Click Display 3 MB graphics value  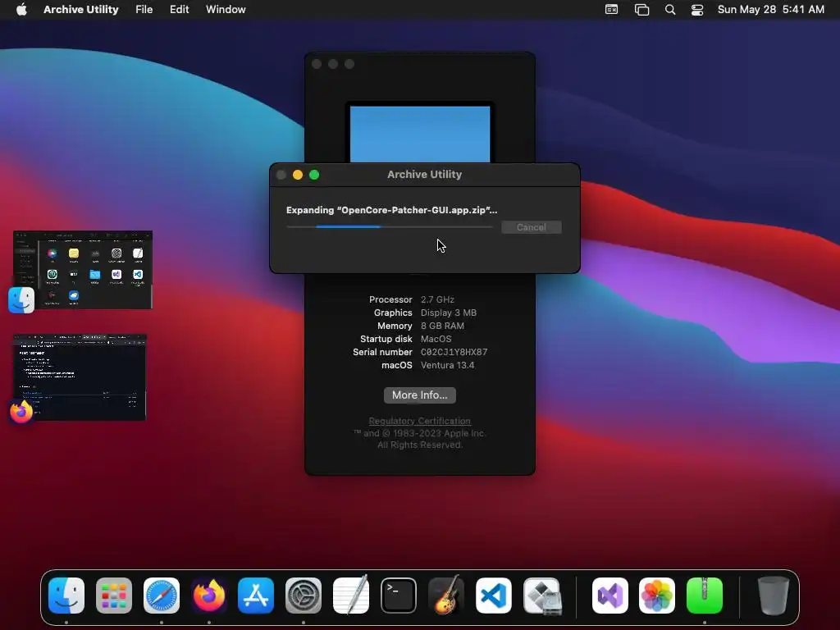[x=449, y=313]
